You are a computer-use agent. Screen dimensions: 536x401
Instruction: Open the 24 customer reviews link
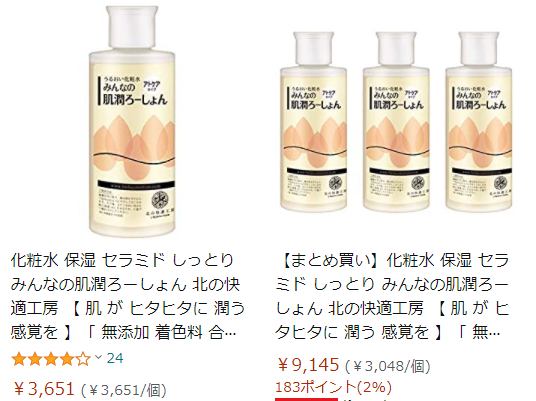[x=115, y=359]
